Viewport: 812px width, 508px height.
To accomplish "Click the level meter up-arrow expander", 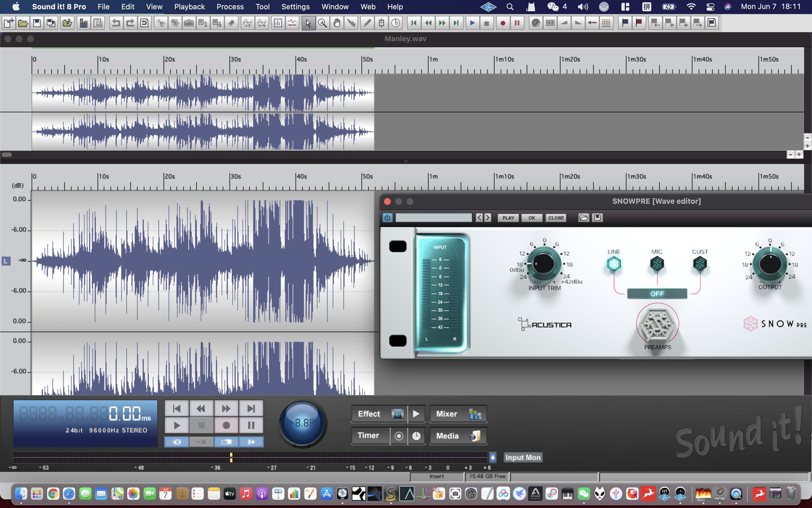I will pos(493,457).
